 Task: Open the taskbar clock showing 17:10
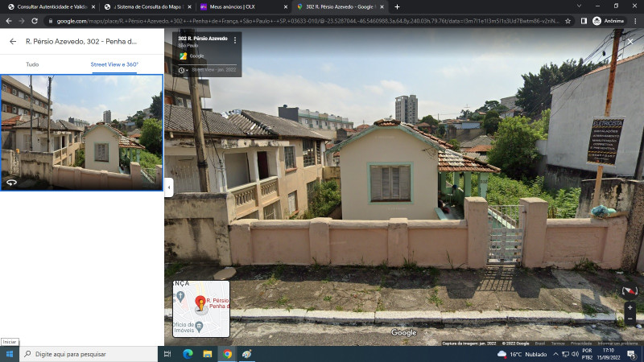click(x=609, y=354)
